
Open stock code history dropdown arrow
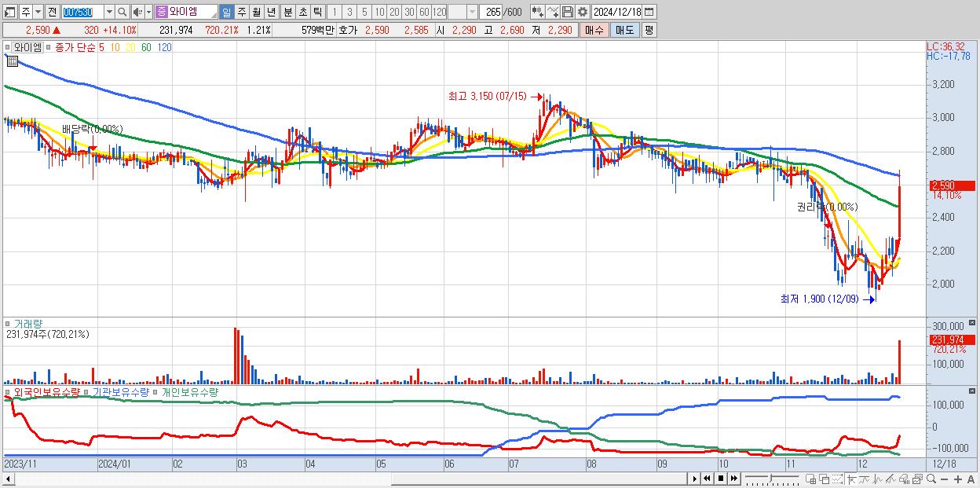[x=108, y=12]
